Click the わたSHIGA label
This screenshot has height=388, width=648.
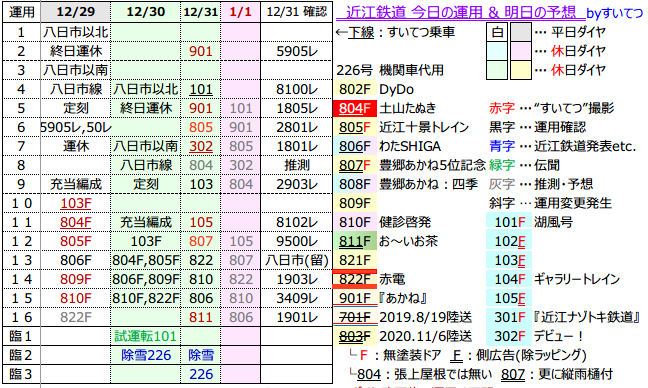410,146
